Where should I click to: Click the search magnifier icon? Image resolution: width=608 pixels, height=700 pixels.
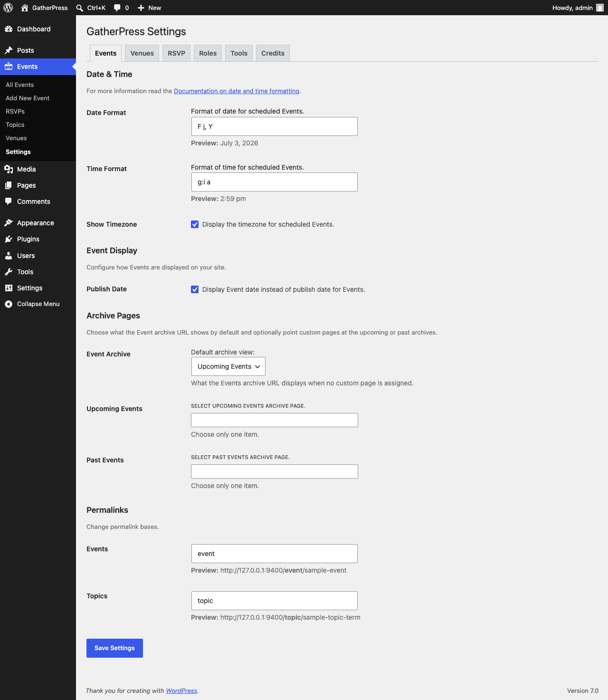[x=80, y=8]
